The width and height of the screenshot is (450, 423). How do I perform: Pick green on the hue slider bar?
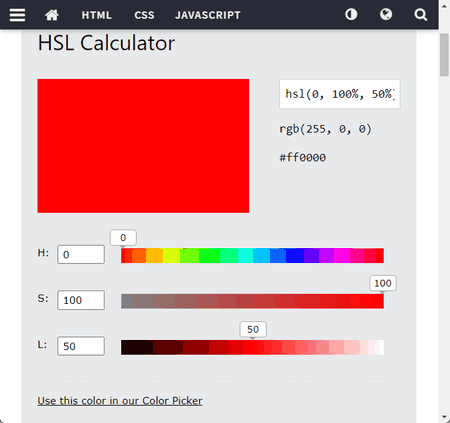pos(209,256)
